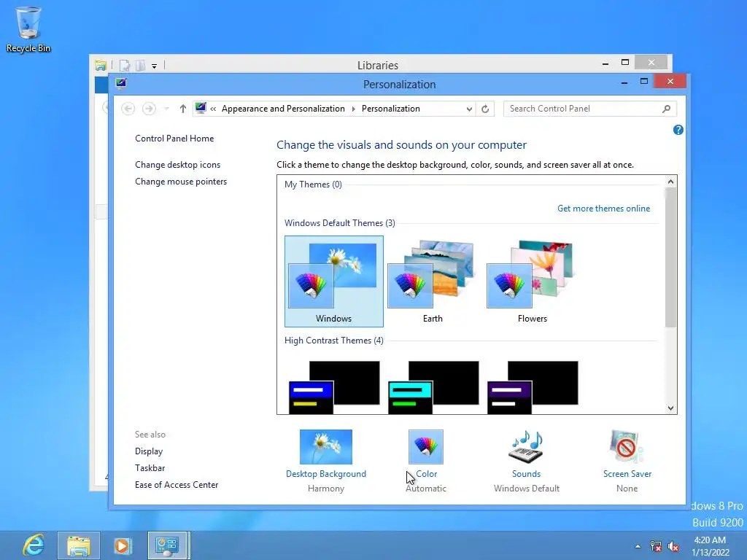Click the network status tray icon
This screenshot has width=747, height=560.
pos(656,546)
